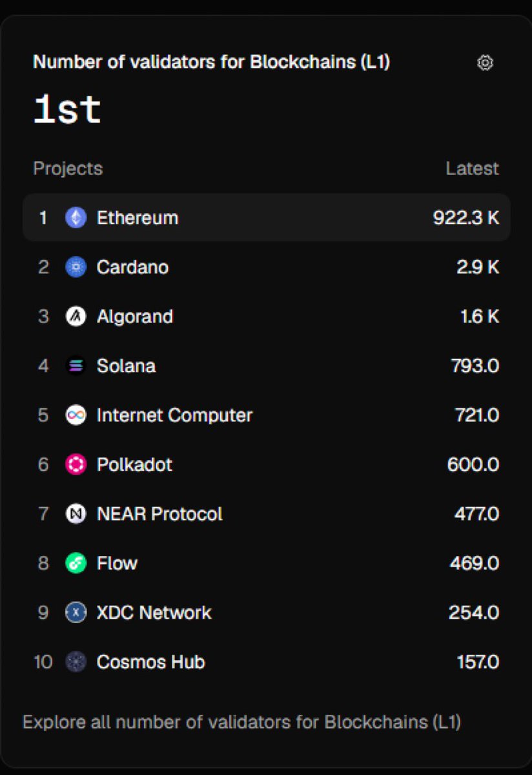Click the Polkadot logo icon

pyautogui.click(x=76, y=464)
